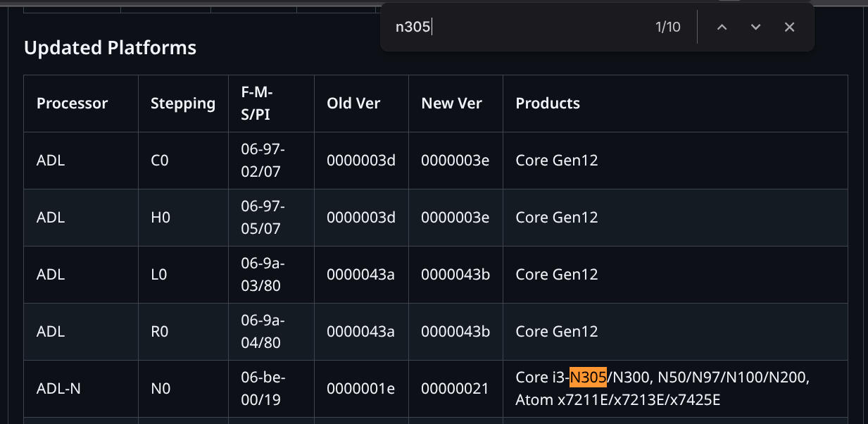868x424 pixels.
Task: Click the highlighted N305 search result
Action: 589,378
